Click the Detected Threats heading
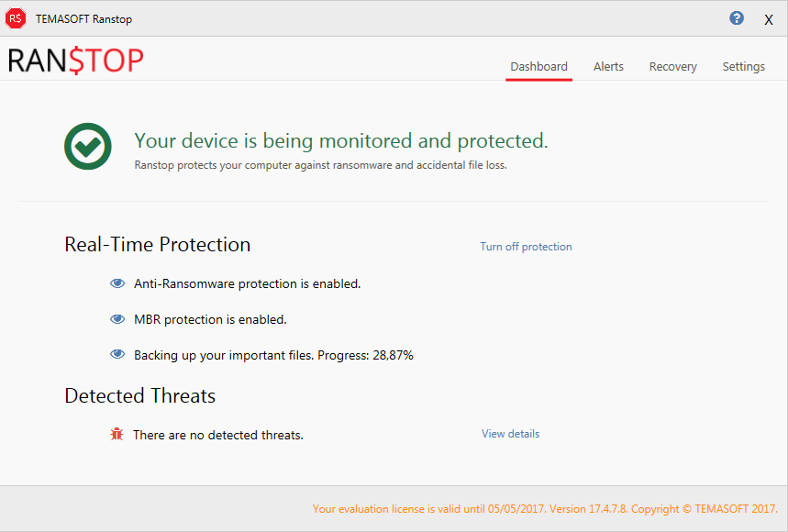This screenshot has width=788, height=532. click(139, 396)
